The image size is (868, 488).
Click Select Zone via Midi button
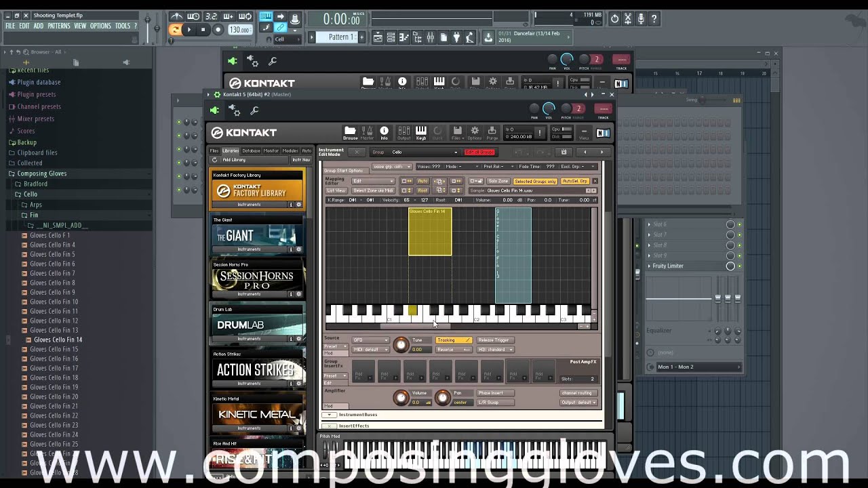click(374, 191)
